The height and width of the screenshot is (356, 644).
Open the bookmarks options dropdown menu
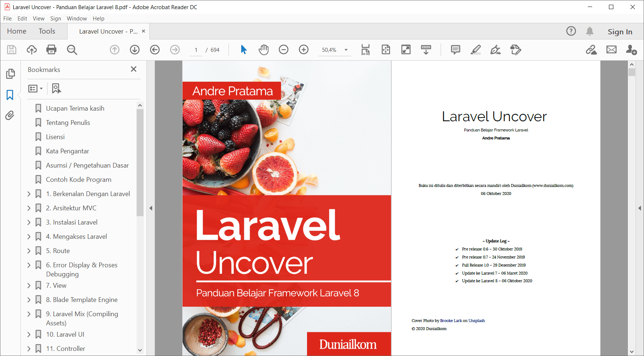[35, 88]
